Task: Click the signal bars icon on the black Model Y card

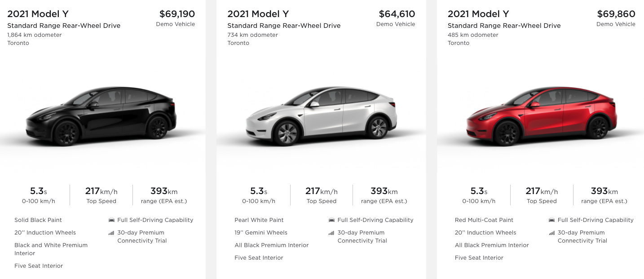Action: 111,233
